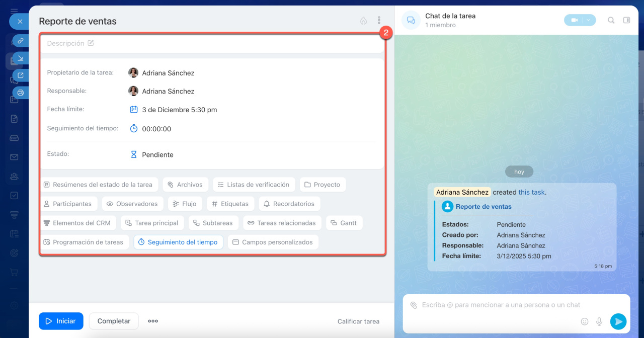Viewport: 644px width, 338px height.
Task: Click the edit pencil icon beside Descripción
Action: pyautogui.click(x=91, y=43)
